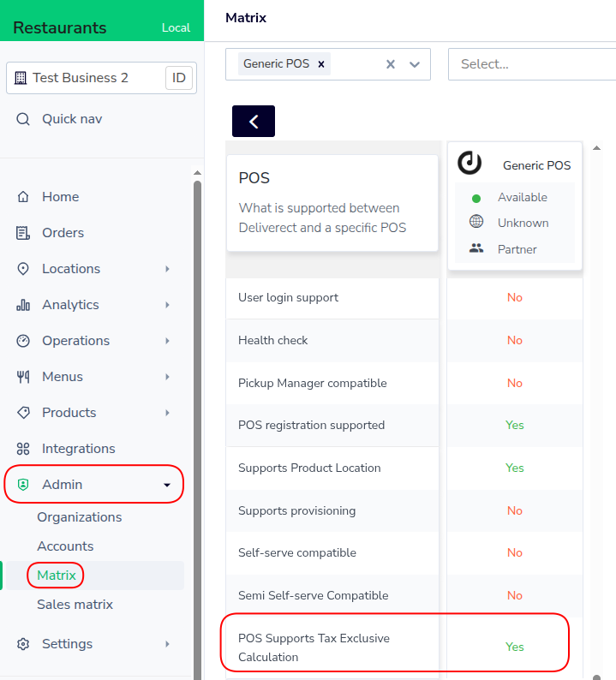Screen dimensions: 616x680
Task: Expand the Menus submenu arrow
Action: tap(167, 377)
